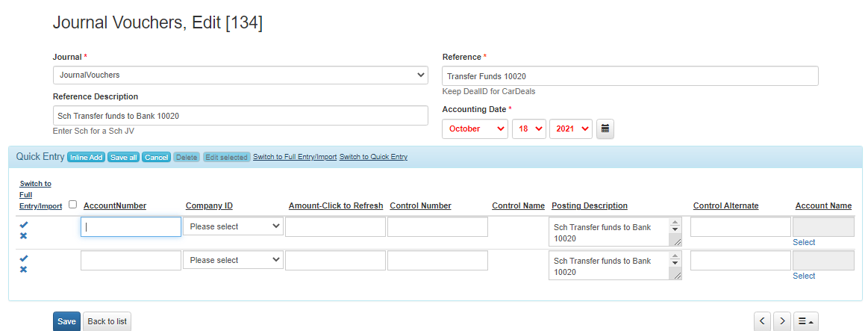
Task: Focus the Reference Description field
Action: [x=240, y=115]
